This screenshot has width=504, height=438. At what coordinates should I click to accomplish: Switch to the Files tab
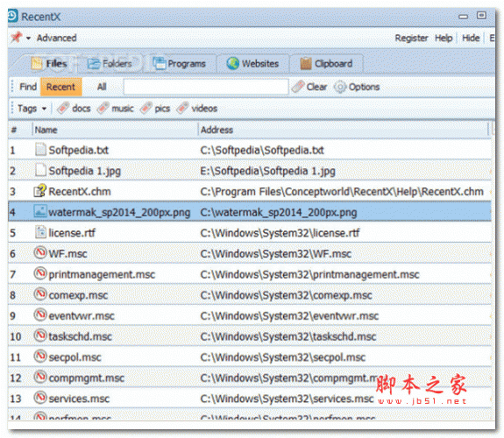click(x=49, y=63)
